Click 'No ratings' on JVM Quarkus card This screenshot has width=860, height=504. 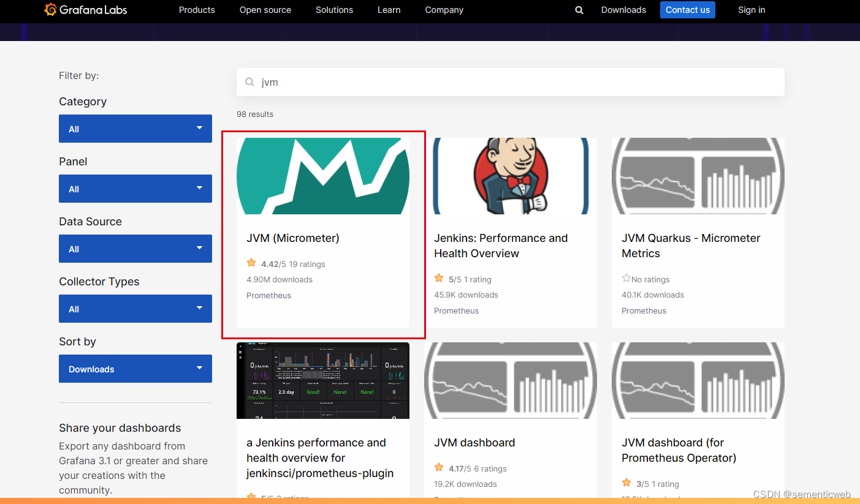650,280
